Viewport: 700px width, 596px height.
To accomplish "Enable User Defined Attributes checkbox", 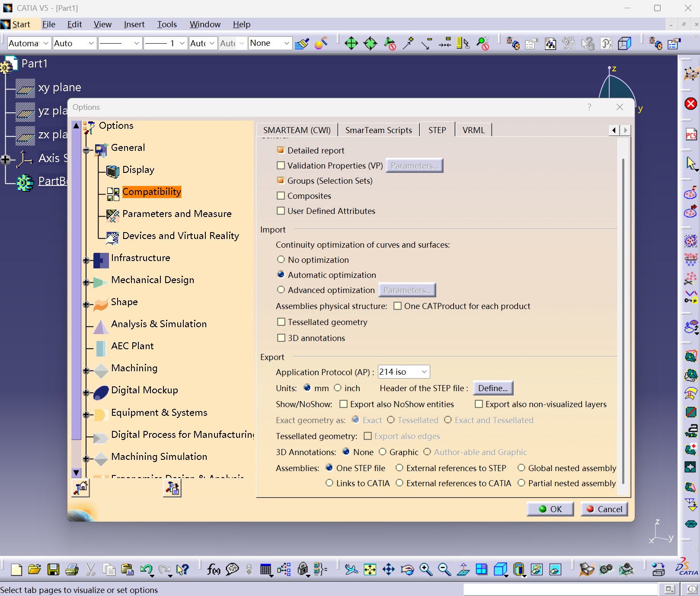I will tap(281, 210).
